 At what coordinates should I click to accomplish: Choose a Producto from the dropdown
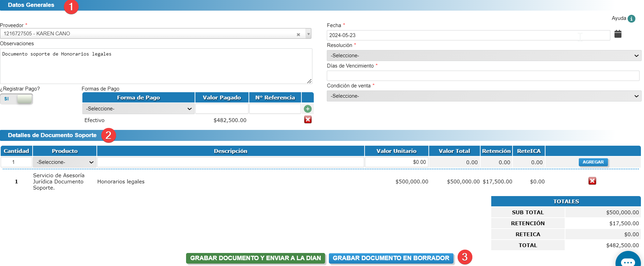point(65,162)
